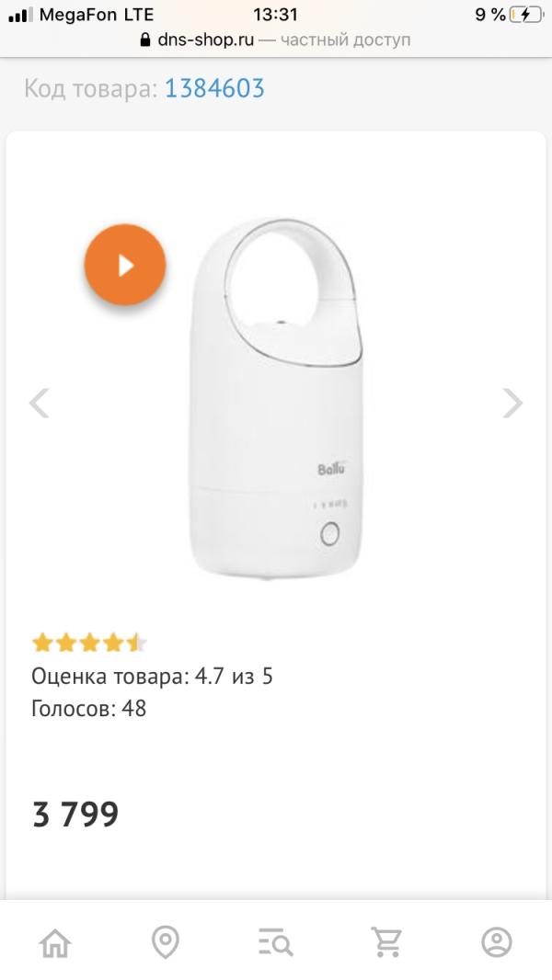Open the catalog search icon
Viewport: 552px width, 980px height.
275,942
